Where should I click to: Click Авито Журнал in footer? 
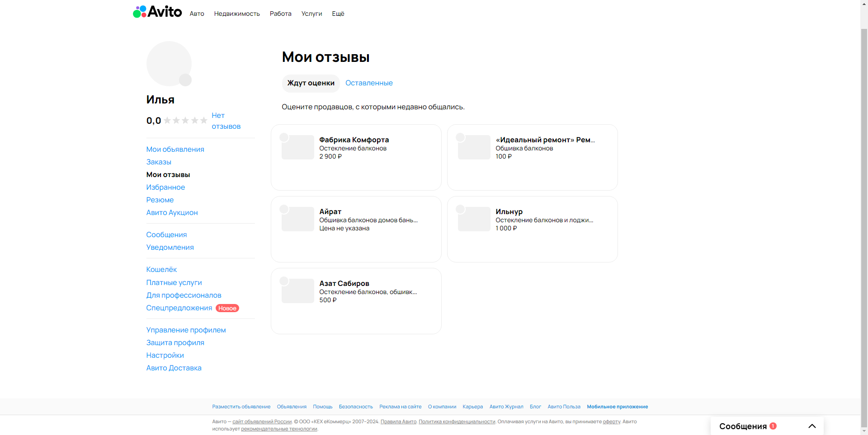(x=506, y=407)
